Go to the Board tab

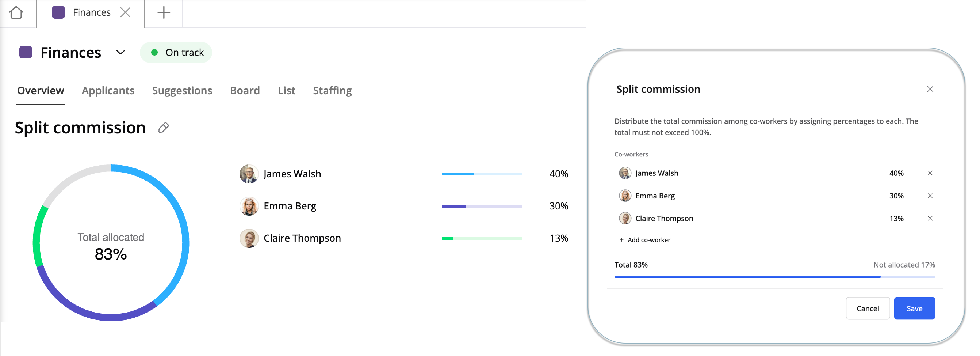coord(245,91)
